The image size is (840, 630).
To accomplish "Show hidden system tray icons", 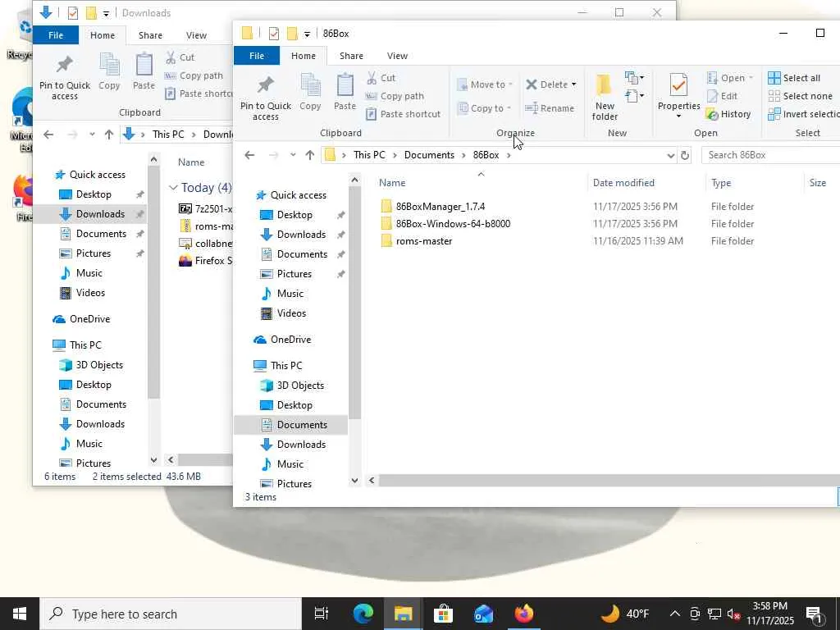I will [675, 614].
